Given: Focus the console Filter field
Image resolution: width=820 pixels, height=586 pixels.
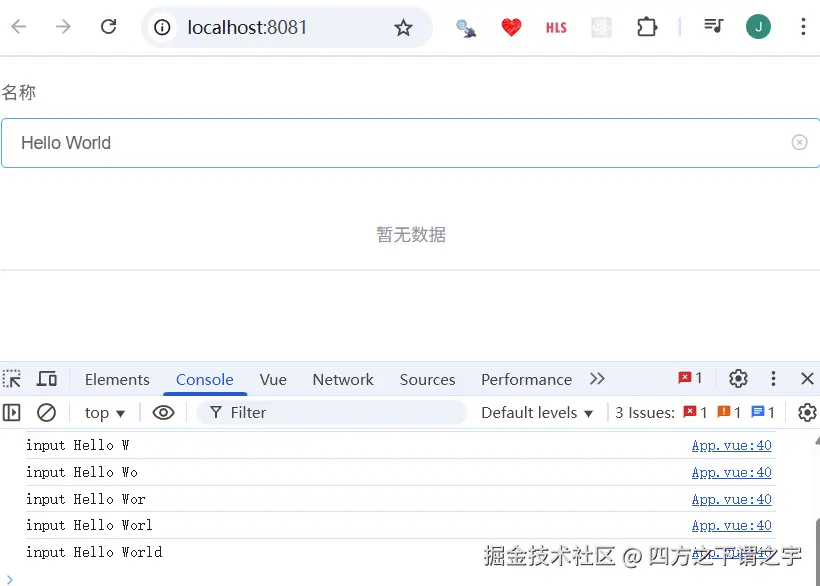Looking at the screenshot, I should (332, 413).
